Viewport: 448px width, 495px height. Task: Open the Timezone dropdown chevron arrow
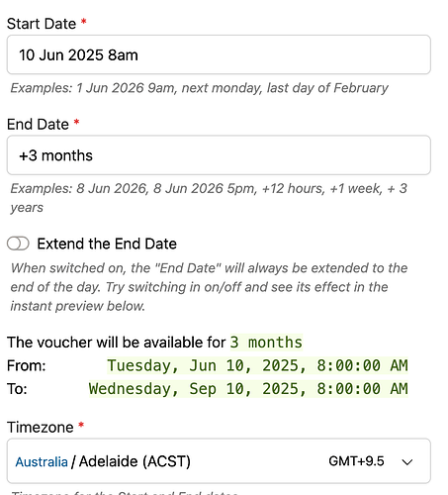tap(407, 461)
